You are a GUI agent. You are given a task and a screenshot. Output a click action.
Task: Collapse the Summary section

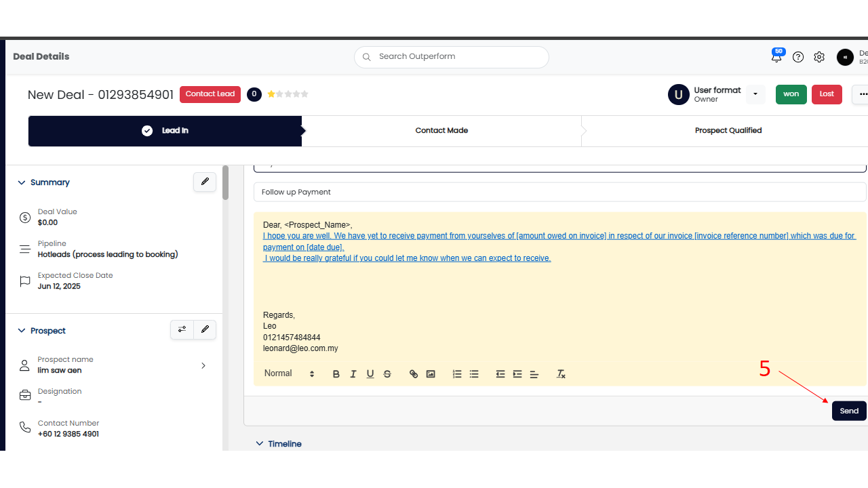click(x=22, y=182)
